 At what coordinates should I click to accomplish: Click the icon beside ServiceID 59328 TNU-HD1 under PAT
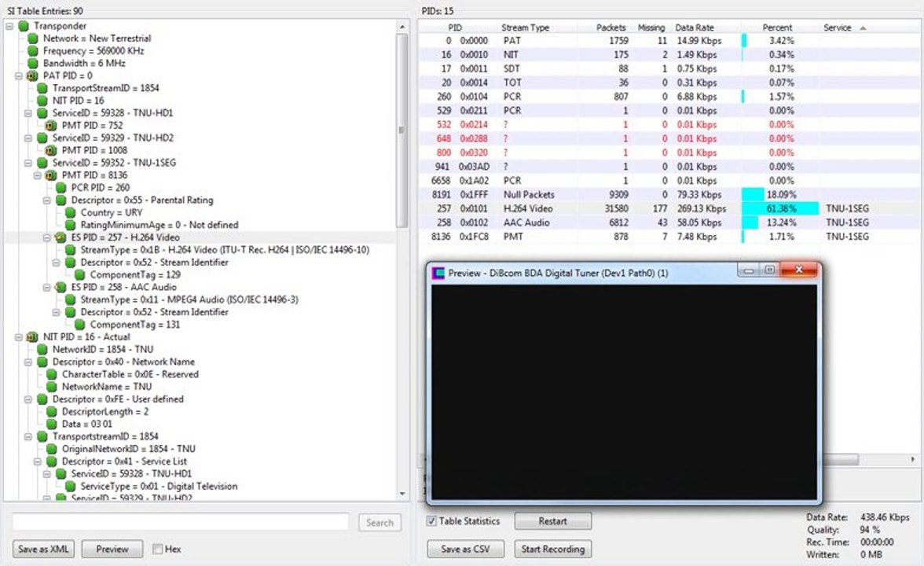[x=42, y=112]
